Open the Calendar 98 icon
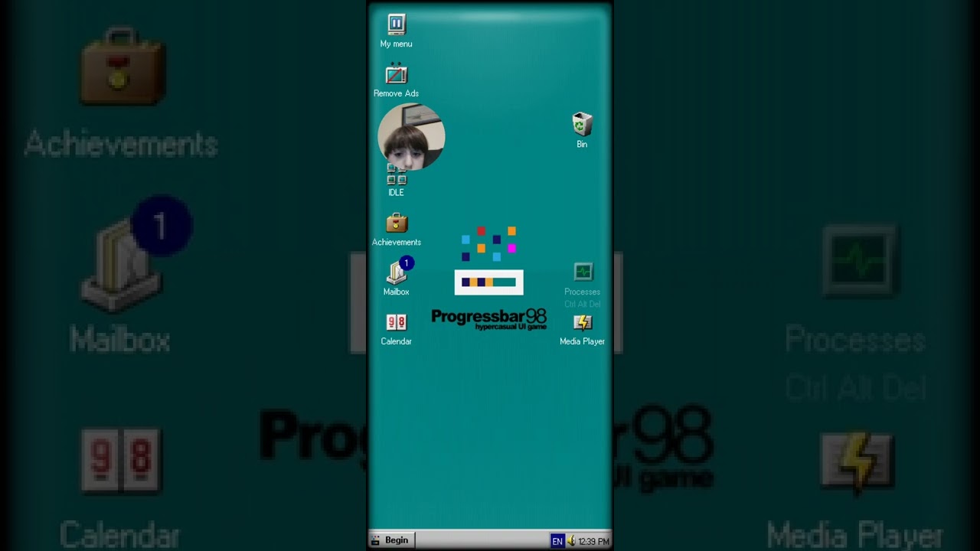This screenshot has width=980, height=551. (396, 322)
